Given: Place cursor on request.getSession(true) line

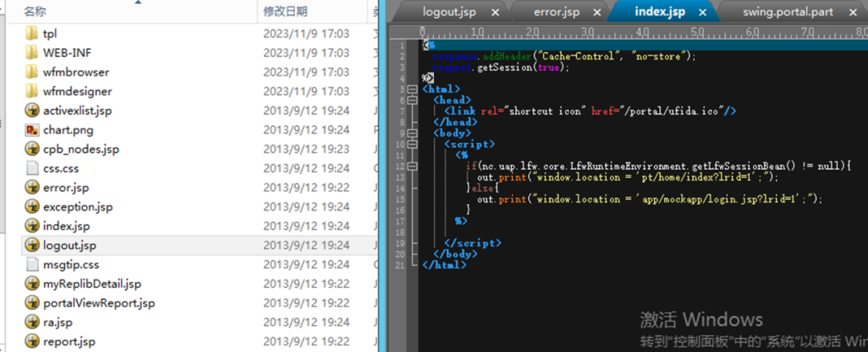Looking at the screenshot, I should click(x=501, y=67).
